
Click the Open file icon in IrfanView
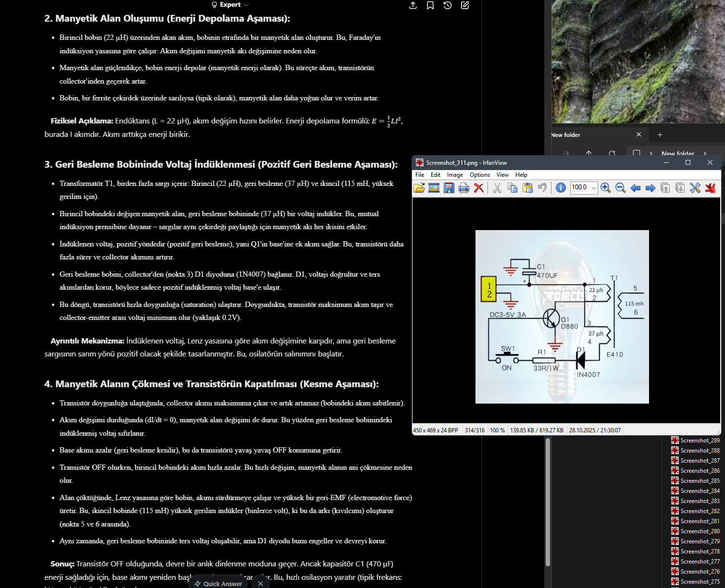click(419, 188)
